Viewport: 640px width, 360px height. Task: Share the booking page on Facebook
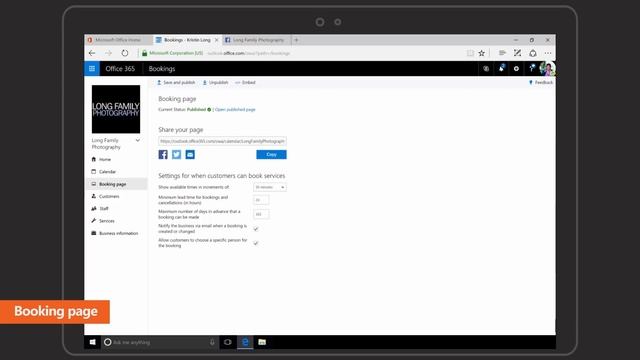163,154
